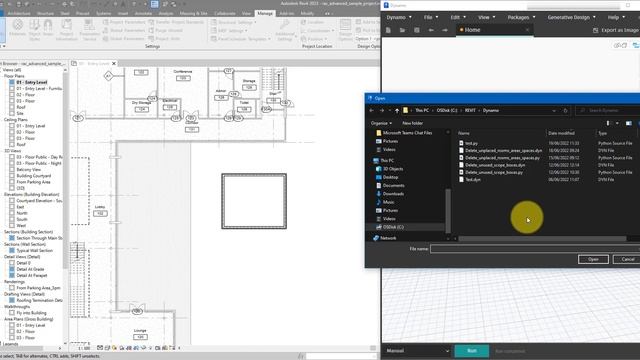Click New folder in Open dialog
640x360 pixels.
(412, 123)
